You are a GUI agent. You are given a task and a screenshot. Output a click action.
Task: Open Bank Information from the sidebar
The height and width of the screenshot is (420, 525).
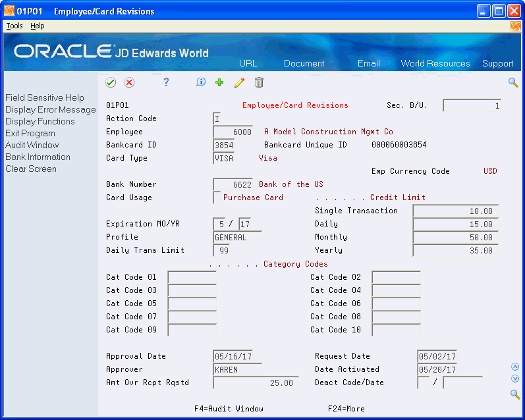coord(38,157)
